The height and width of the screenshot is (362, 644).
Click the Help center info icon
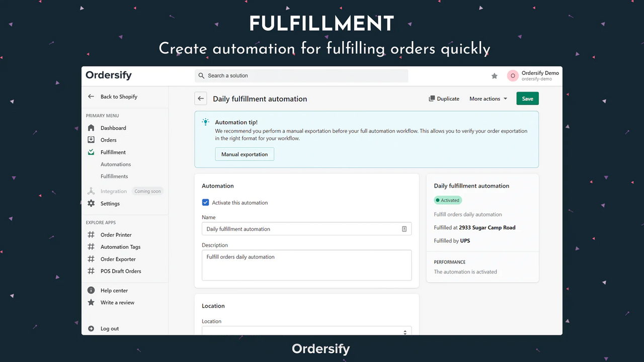[91, 290]
